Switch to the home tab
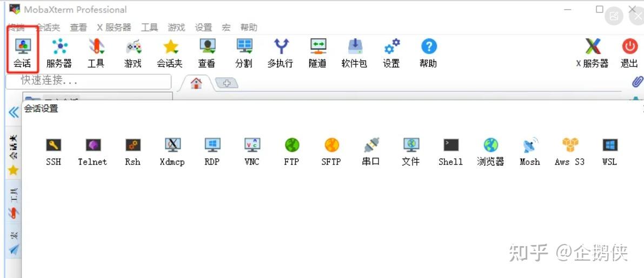644x278 pixels. (196, 83)
